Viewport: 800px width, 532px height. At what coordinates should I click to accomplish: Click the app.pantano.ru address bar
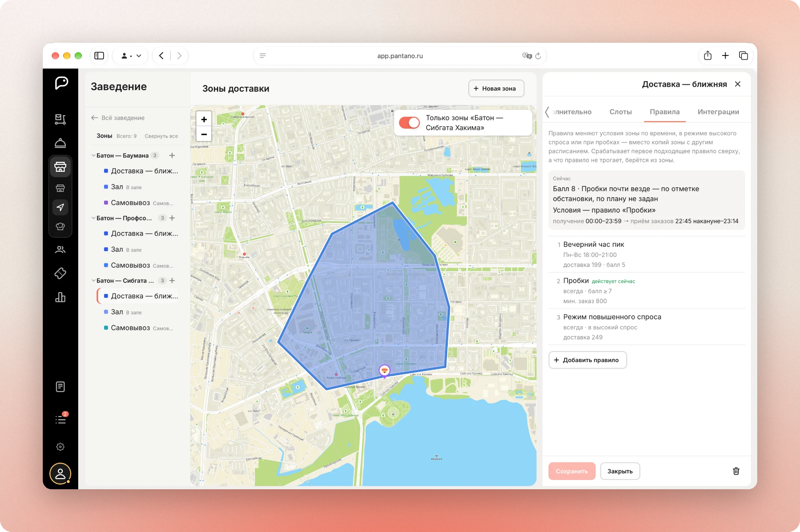point(400,56)
